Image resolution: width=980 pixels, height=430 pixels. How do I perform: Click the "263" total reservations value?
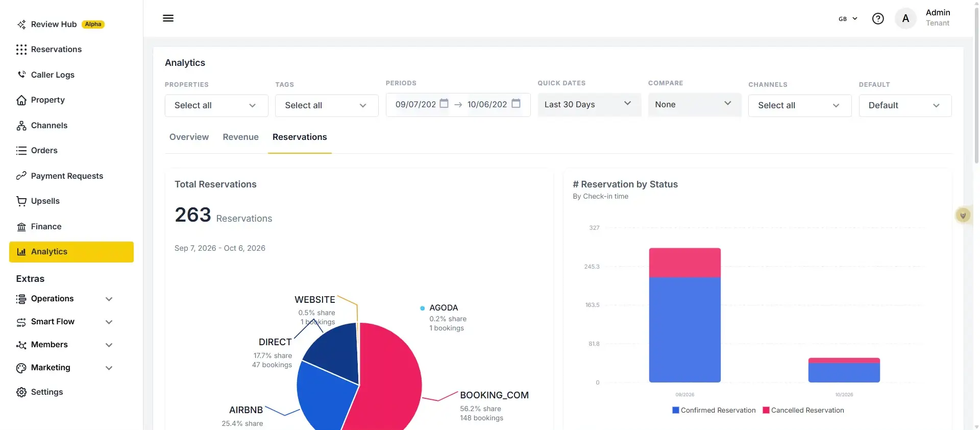pyautogui.click(x=193, y=215)
